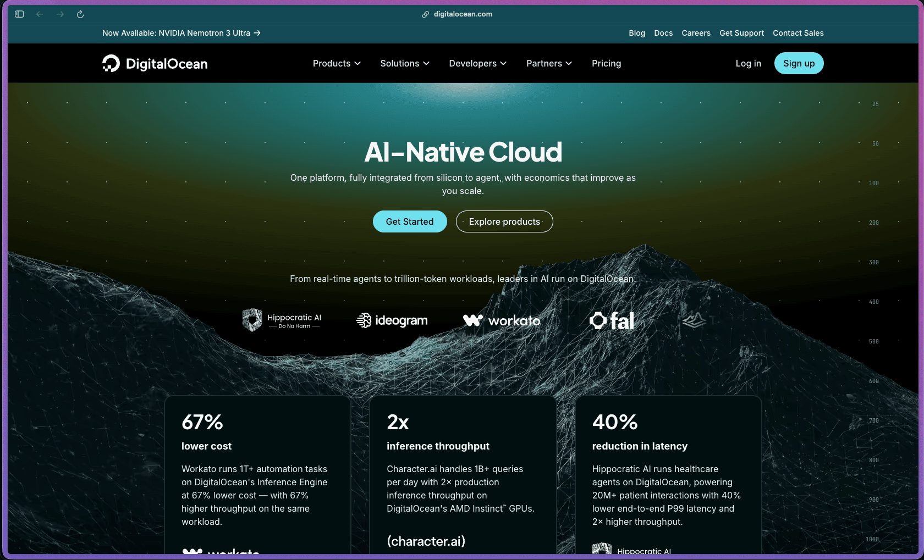Visit the Careers page

click(x=696, y=33)
